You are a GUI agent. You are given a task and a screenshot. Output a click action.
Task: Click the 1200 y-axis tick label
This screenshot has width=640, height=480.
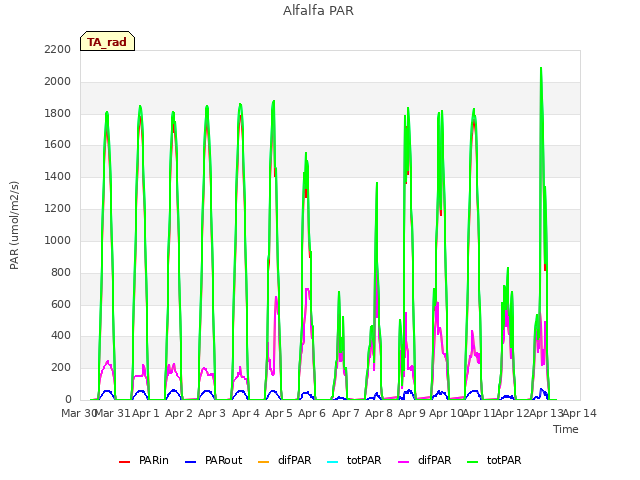[58, 208]
